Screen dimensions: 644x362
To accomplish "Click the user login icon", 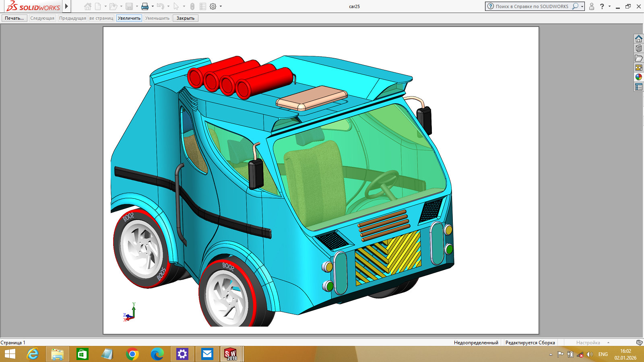I will click(592, 6).
